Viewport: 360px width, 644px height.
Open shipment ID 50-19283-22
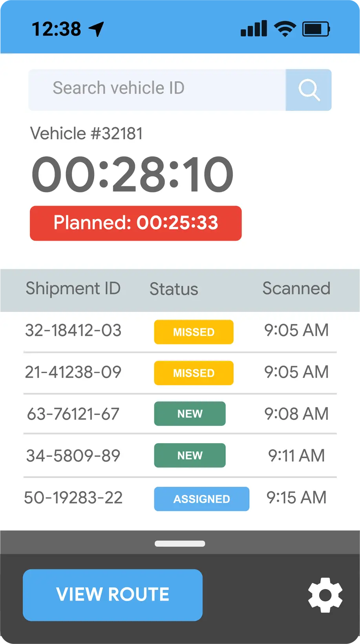coord(73,498)
